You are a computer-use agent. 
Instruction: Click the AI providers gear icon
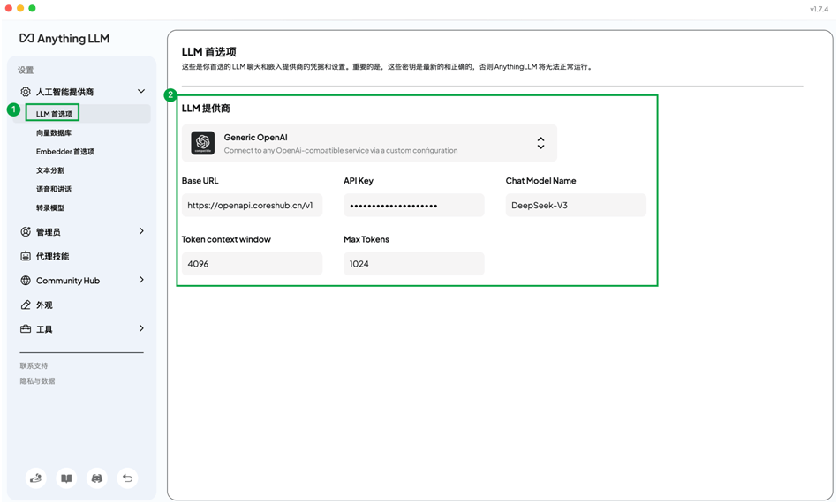[25, 92]
